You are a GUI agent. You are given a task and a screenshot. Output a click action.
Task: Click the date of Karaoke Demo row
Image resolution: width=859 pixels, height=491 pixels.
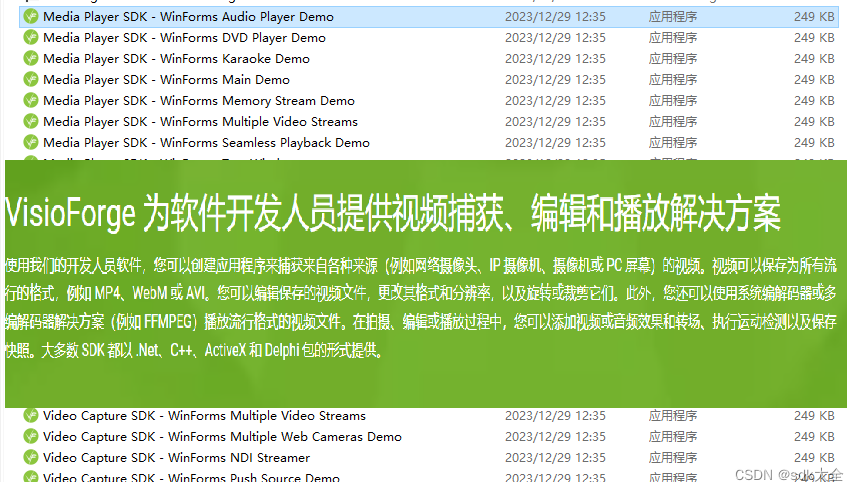tap(556, 59)
